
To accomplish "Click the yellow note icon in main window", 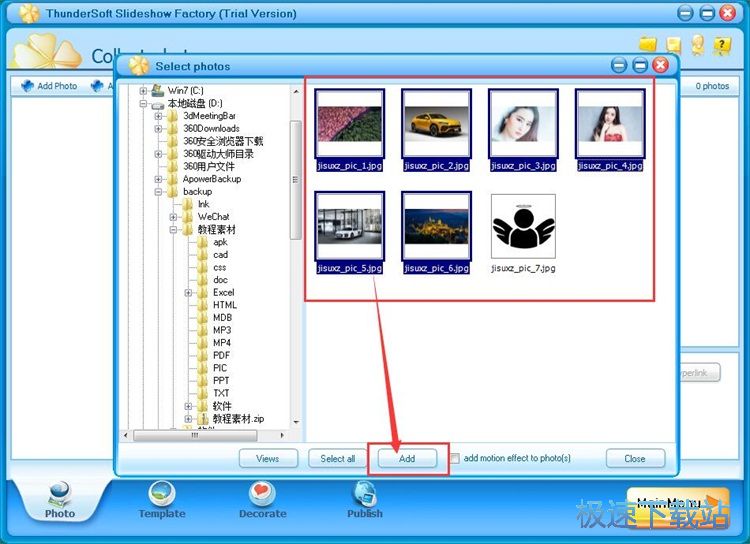I will point(673,45).
